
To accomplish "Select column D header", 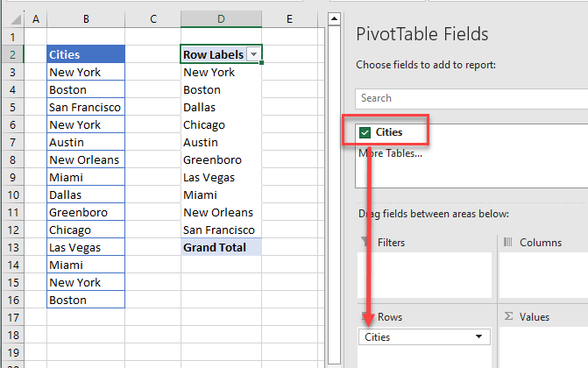I will (221, 18).
